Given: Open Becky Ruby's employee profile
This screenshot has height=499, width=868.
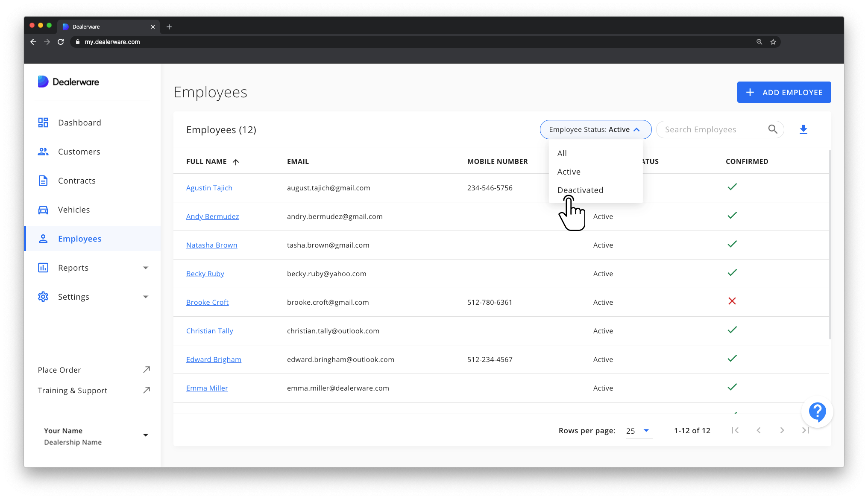Looking at the screenshot, I should pos(205,274).
